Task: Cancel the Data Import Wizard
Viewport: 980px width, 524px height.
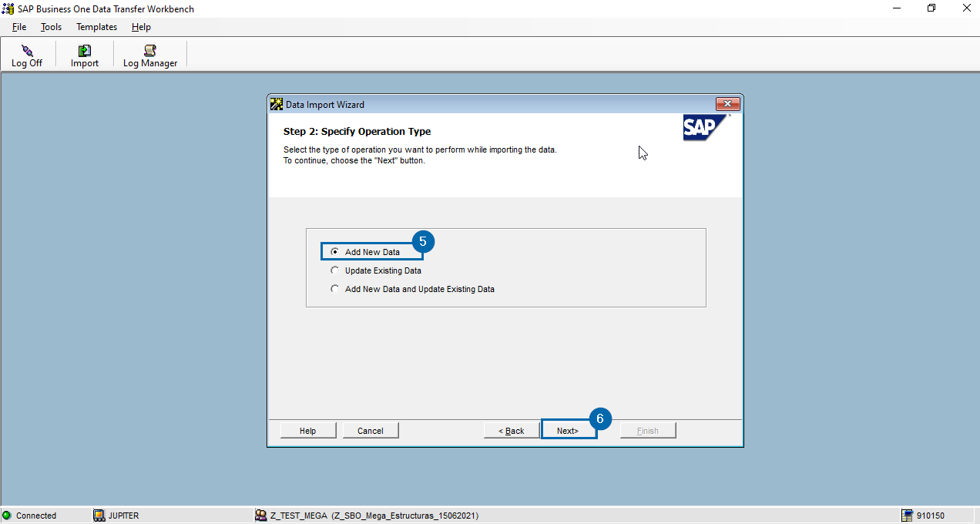Action: point(371,431)
